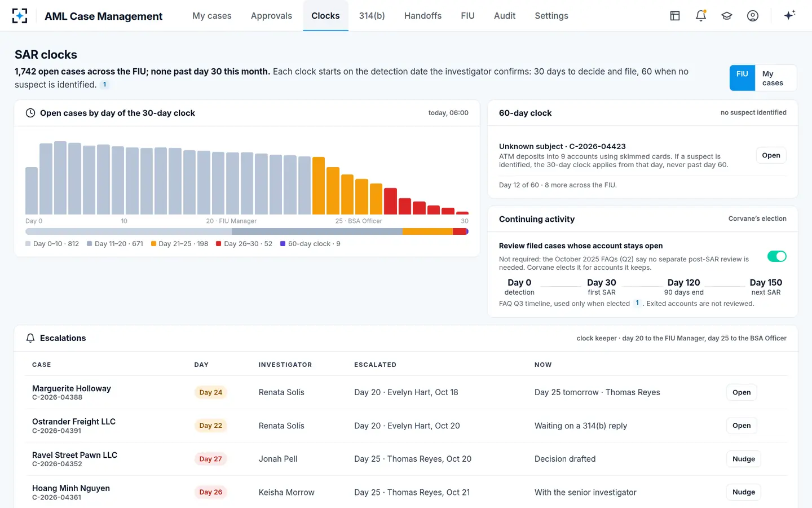Screen dimensions: 812x508
Task: Launch the AI sparkle assistant icon
Action: (789, 15)
